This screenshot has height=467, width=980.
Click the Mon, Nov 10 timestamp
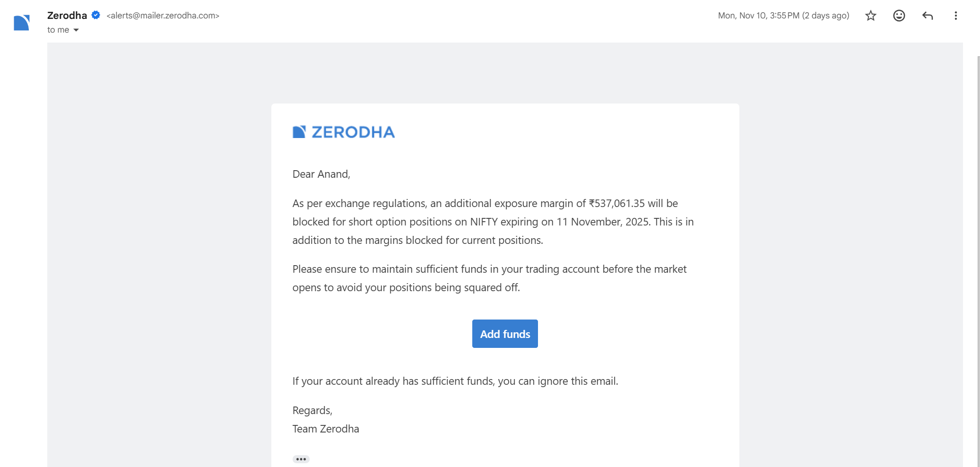tap(783, 16)
